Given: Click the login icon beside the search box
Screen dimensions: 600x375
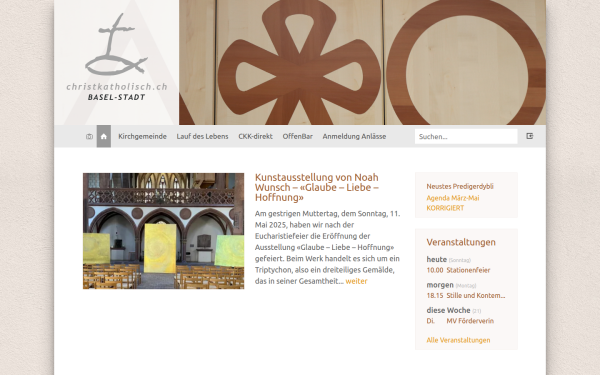Looking at the screenshot, I should (x=530, y=136).
